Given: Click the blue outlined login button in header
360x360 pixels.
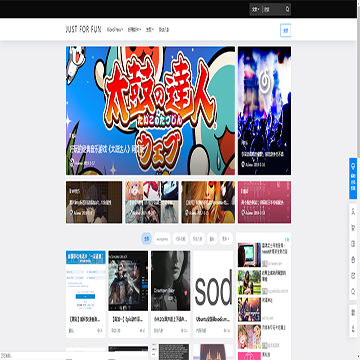Looking at the screenshot, I should point(286,30).
